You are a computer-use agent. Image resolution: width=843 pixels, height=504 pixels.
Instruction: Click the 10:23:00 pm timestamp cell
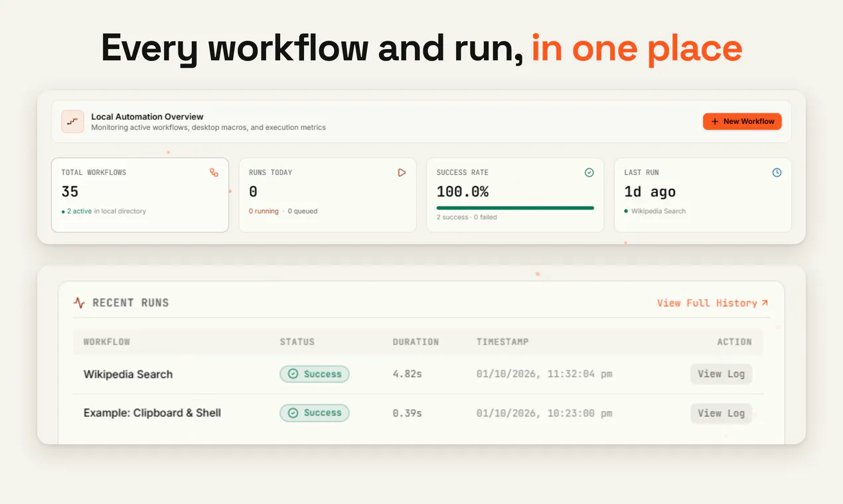tap(544, 413)
